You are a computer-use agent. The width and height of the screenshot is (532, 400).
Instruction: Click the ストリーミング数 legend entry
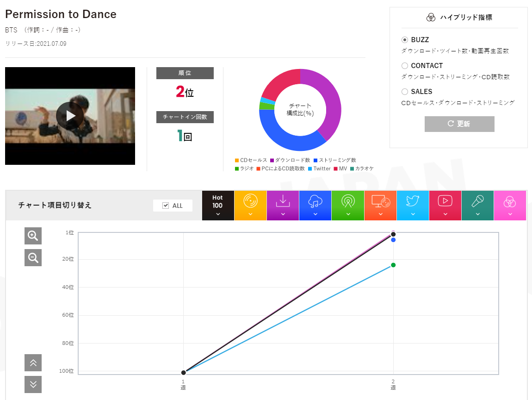click(335, 160)
